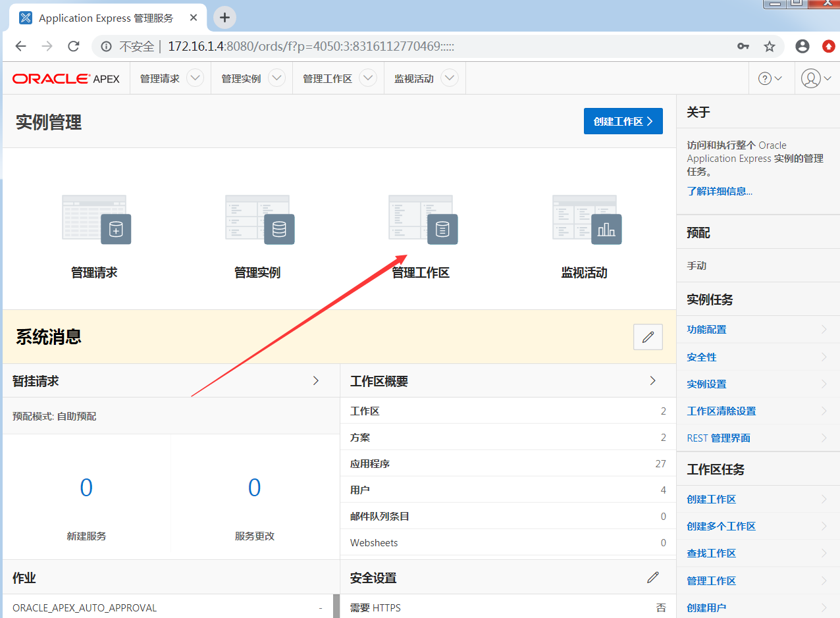This screenshot has width=840, height=618.
Task: Click the red update notification icon
Action: (x=829, y=47)
